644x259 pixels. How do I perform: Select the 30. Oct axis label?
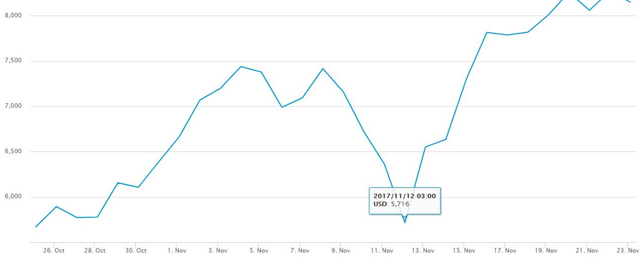pos(135,250)
